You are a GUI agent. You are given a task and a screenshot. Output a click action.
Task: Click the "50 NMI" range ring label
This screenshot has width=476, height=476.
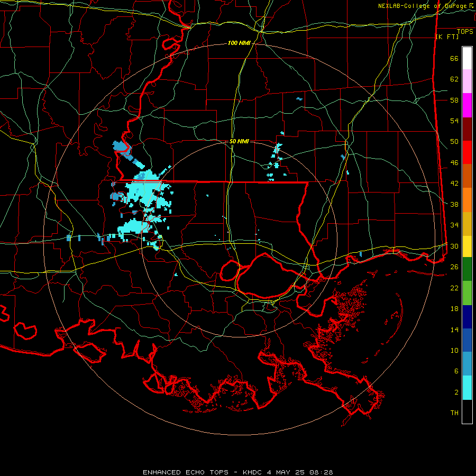coord(239,141)
